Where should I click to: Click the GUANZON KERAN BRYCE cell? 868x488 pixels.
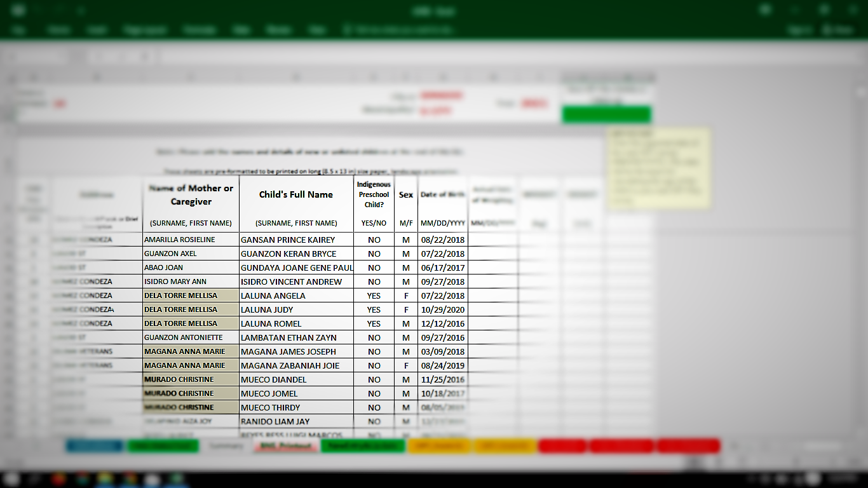[x=296, y=254]
